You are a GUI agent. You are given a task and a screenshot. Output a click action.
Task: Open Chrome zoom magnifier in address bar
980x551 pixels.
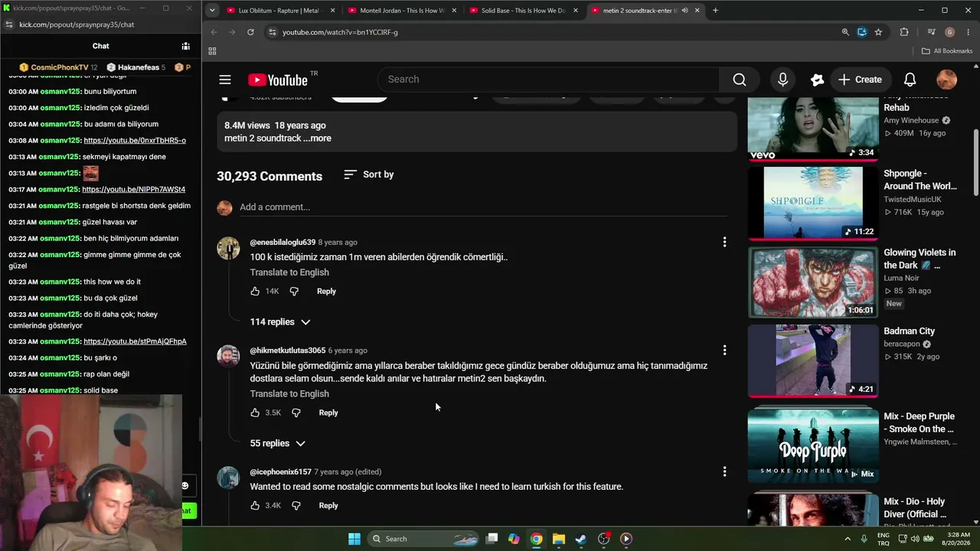[x=845, y=32]
